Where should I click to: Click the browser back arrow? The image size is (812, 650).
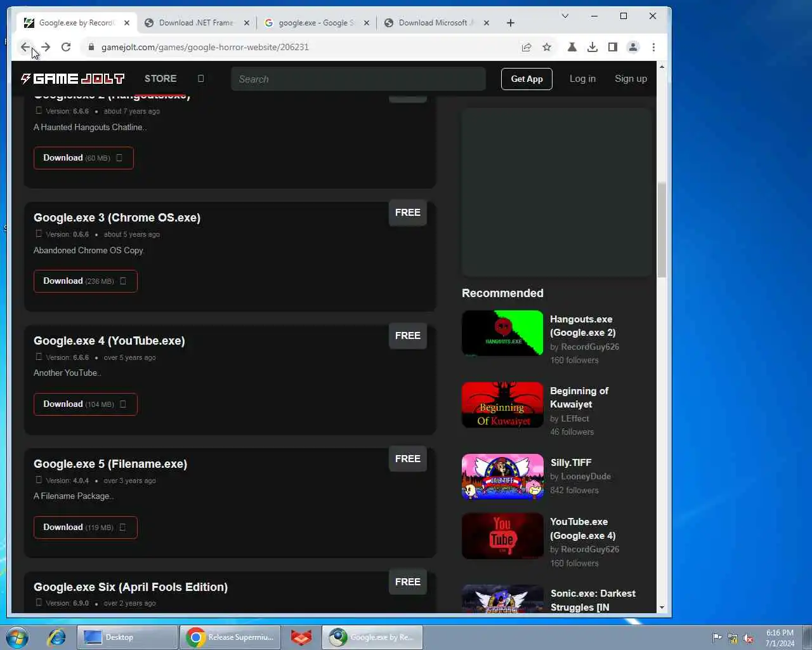coord(25,47)
